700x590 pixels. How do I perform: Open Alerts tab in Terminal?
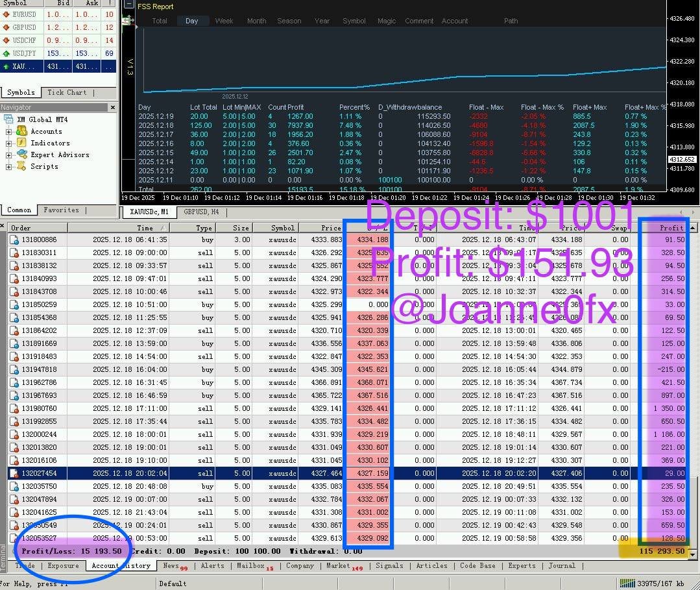(213, 566)
